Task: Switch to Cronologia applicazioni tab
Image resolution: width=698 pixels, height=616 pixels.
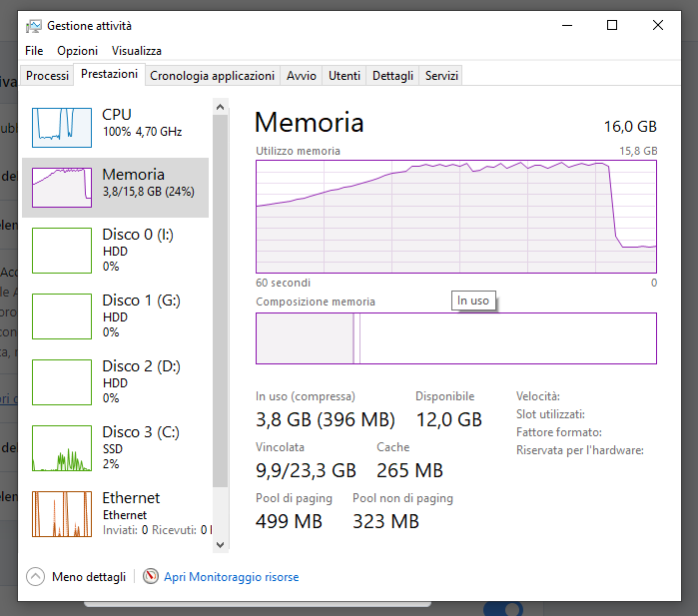Action: (212, 76)
